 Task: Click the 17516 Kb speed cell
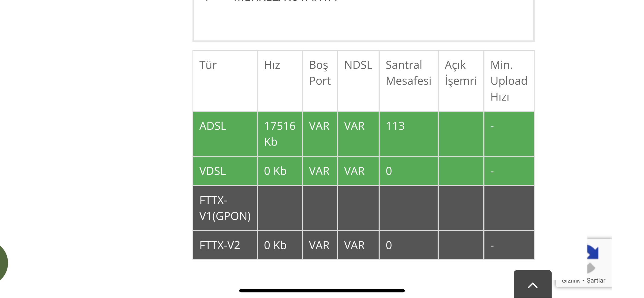(280, 134)
